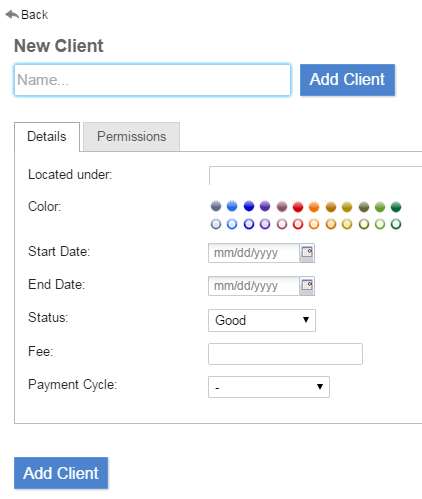Select the solid gray color dot
Image resolution: width=422 pixels, height=499 pixels.
[216, 206]
